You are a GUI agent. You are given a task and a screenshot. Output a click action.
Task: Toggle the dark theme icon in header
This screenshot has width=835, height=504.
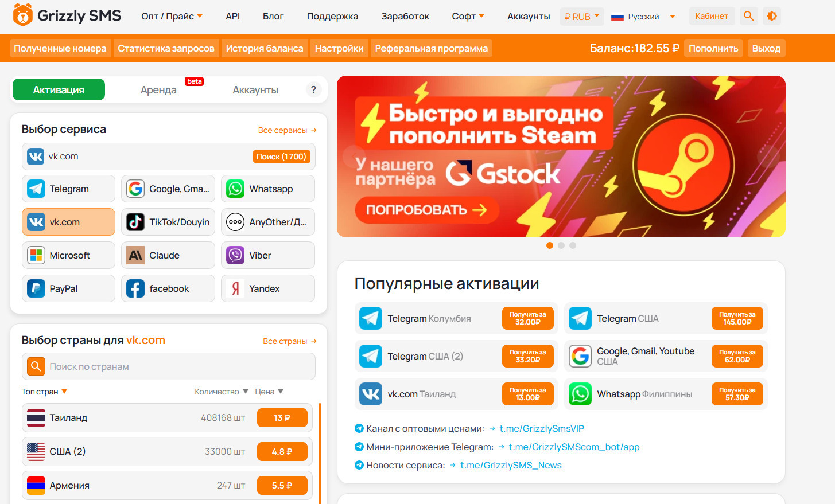pos(772,16)
